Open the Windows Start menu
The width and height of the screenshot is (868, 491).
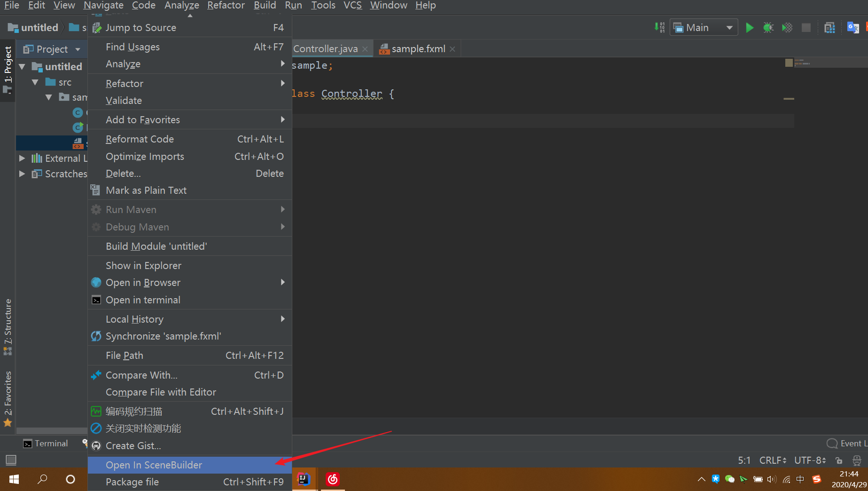[14, 479]
